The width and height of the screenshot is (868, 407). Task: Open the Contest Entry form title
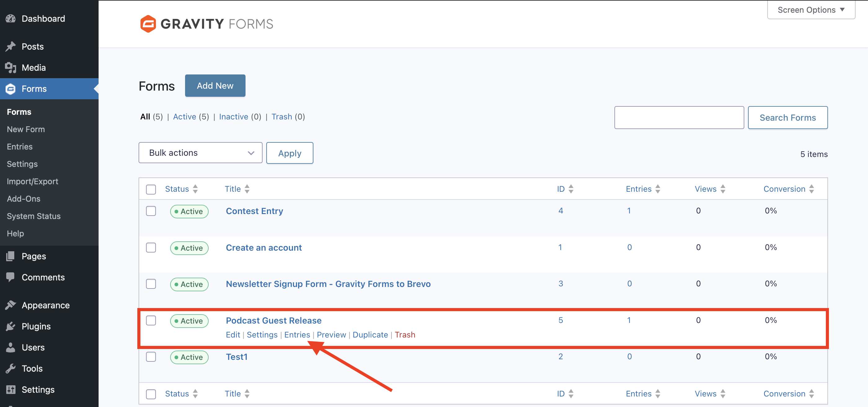(x=255, y=211)
